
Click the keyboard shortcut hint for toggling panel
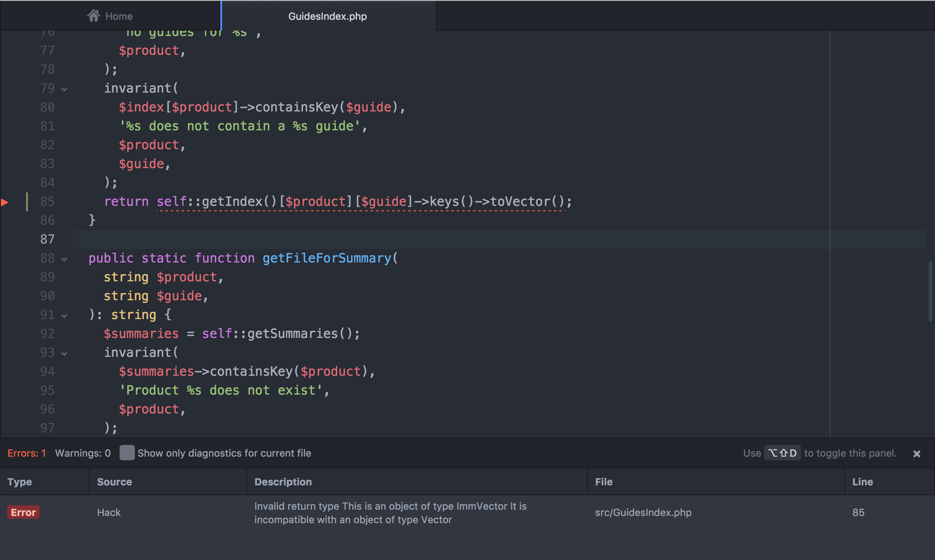[783, 453]
